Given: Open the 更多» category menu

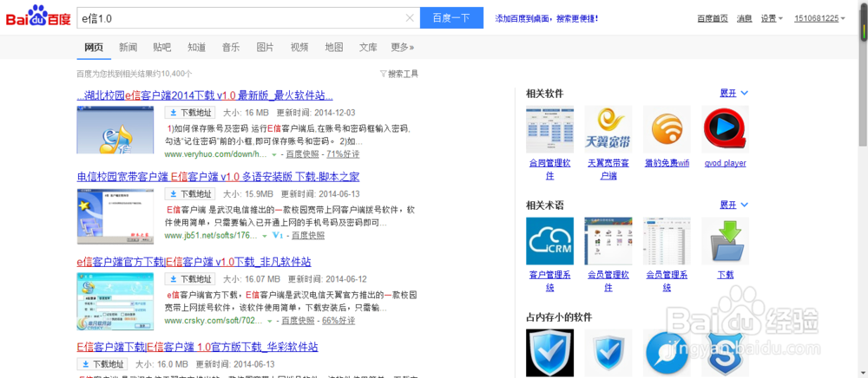Looking at the screenshot, I should [403, 47].
